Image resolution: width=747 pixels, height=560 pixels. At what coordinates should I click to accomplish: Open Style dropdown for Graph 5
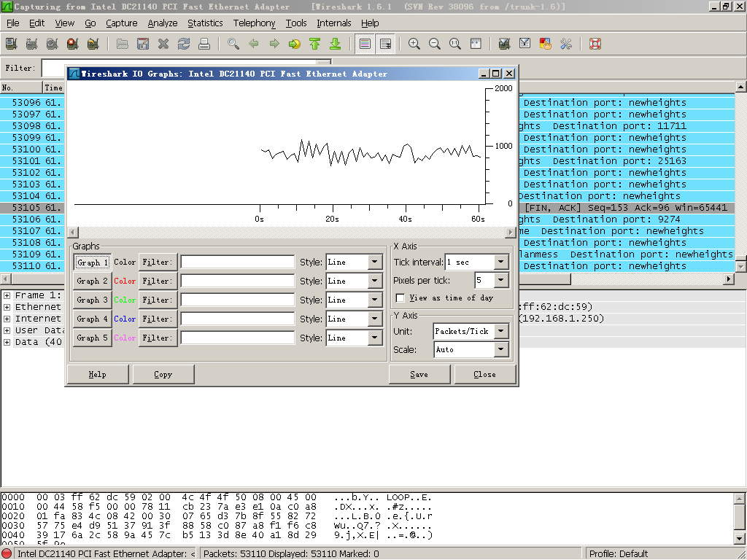pos(374,338)
